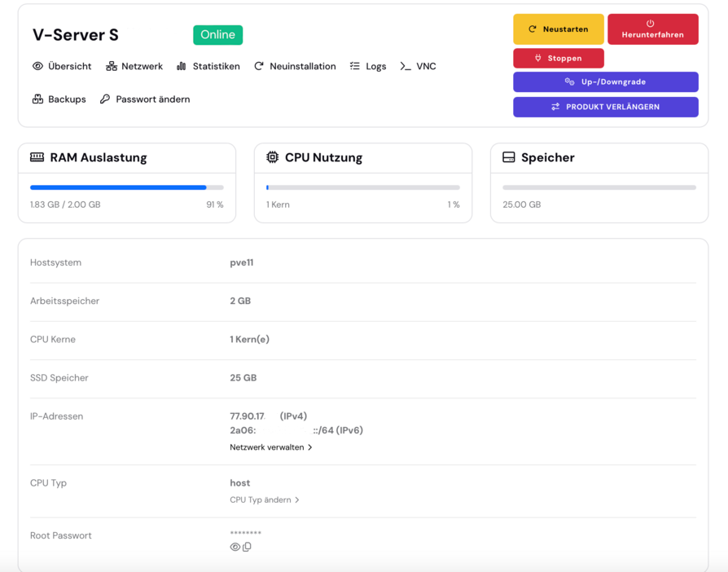Screen dimensions: 728x572
Task: View the server Logs
Action: (368, 66)
